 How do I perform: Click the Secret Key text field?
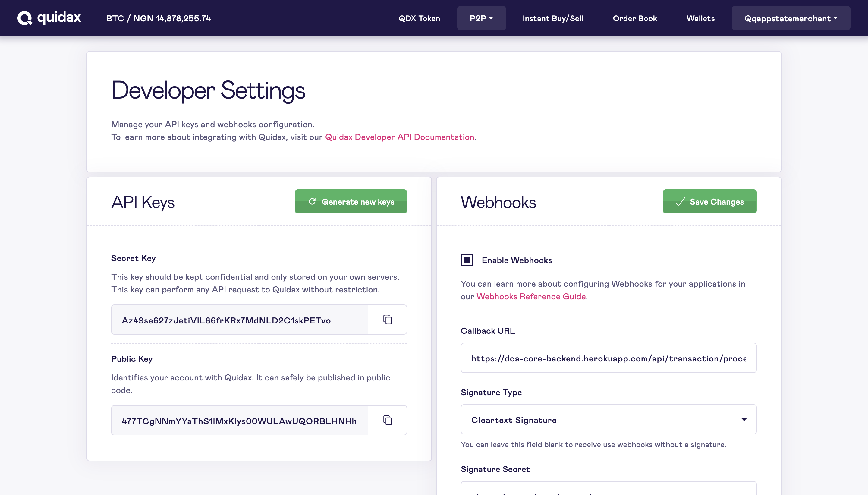click(x=240, y=320)
